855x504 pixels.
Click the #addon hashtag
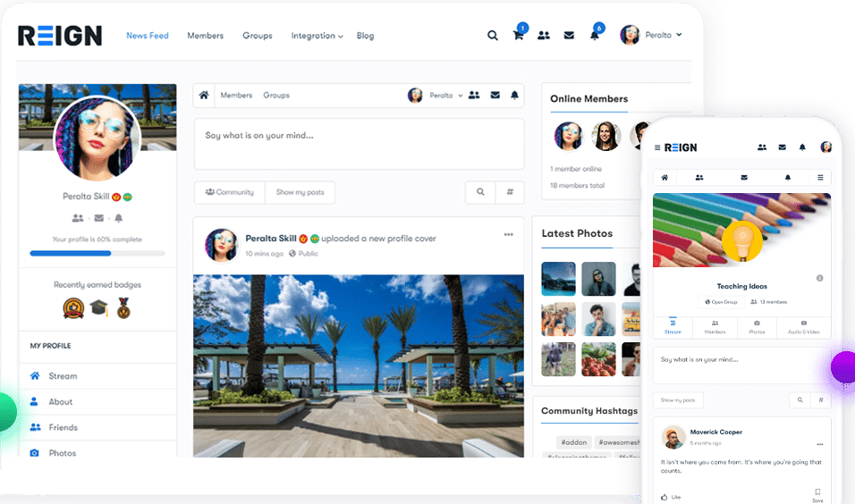[x=574, y=442]
